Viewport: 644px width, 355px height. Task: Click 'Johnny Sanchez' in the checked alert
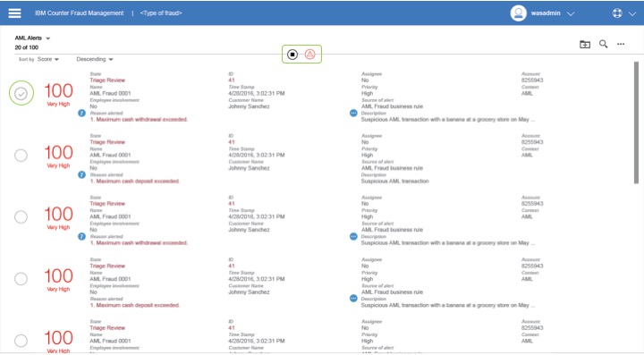pos(249,106)
